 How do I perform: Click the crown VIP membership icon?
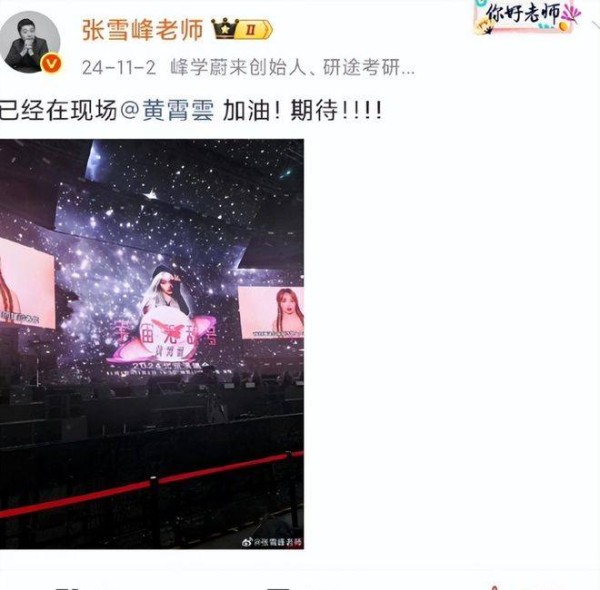(225, 29)
